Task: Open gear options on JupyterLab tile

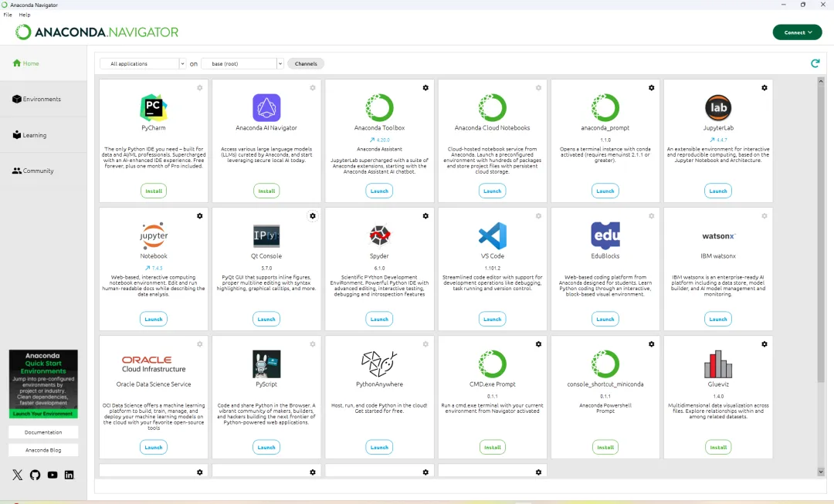Action: tap(764, 88)
